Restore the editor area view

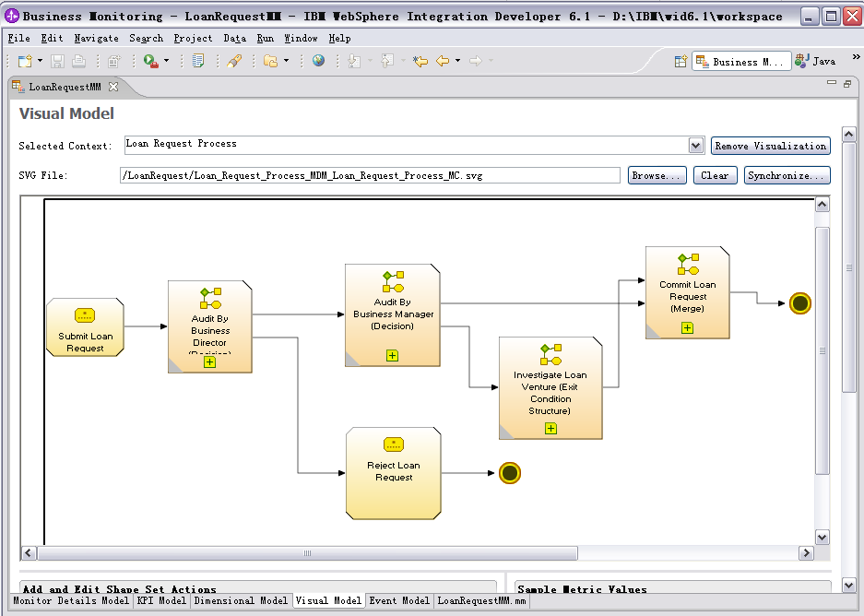click(x=847, y=84)
